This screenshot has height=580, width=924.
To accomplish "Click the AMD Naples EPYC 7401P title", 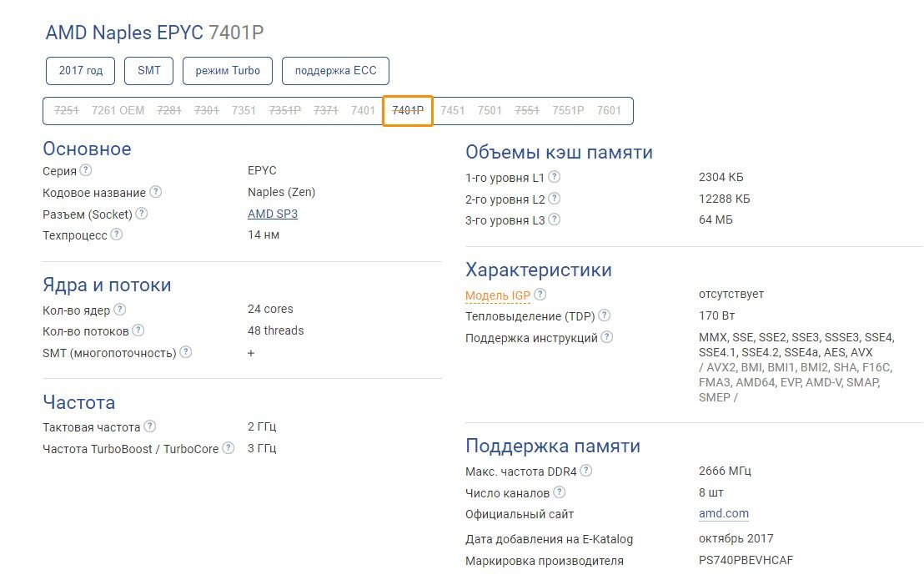I will (154, 33).
